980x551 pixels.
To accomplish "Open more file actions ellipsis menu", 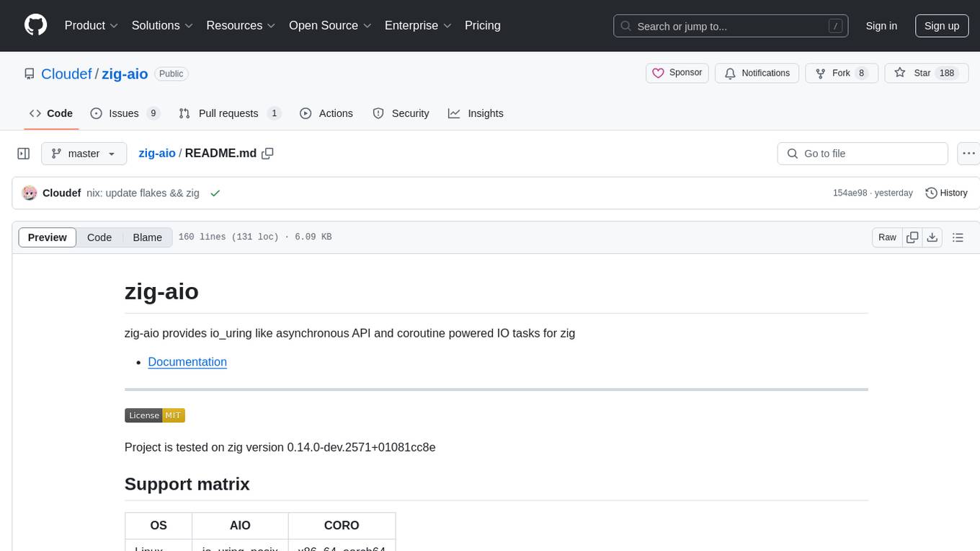I will click(968, 154).
